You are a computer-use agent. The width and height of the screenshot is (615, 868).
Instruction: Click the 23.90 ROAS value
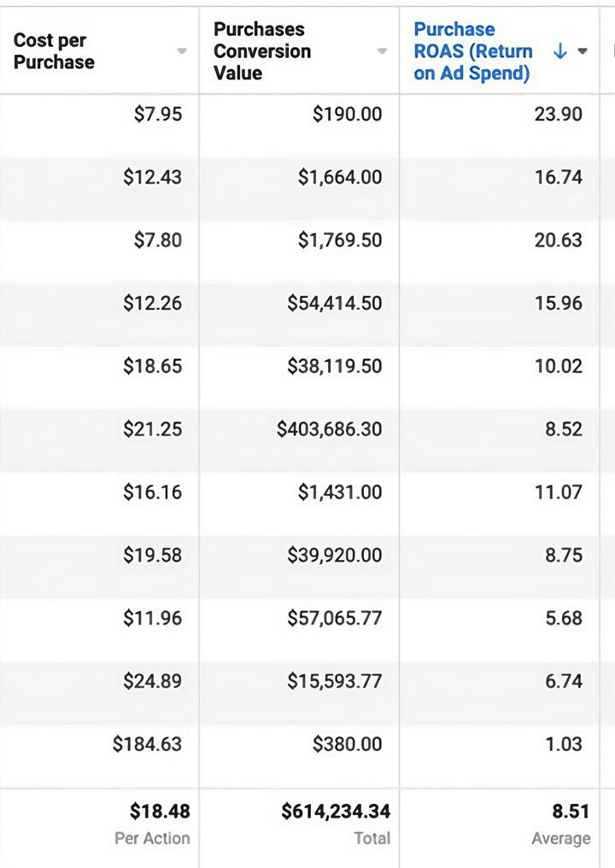point(559,114)
